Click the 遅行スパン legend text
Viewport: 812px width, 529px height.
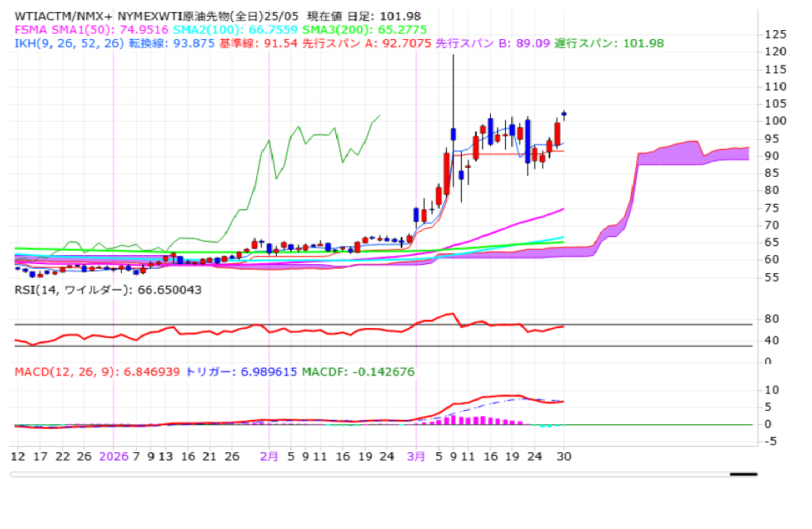[609, 43]
